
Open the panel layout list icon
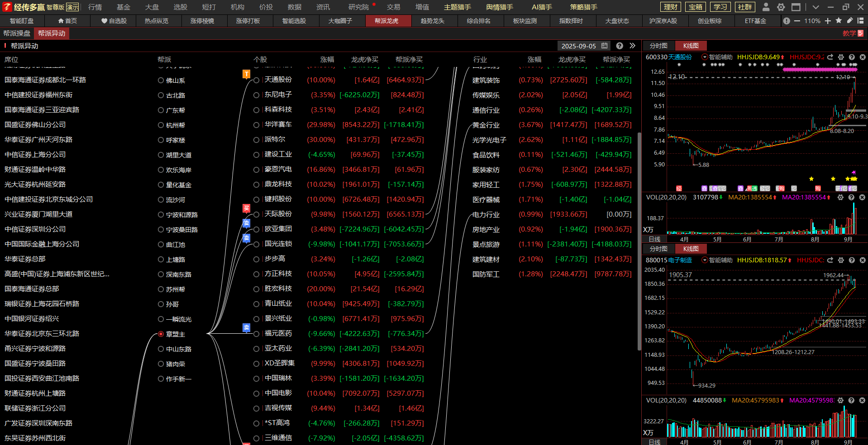tap(860, 21)
